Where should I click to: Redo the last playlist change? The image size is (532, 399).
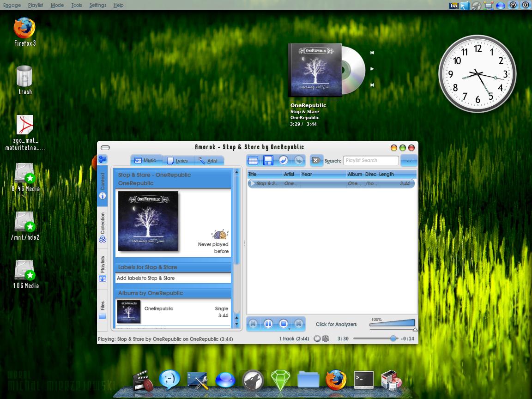[299, 161]
